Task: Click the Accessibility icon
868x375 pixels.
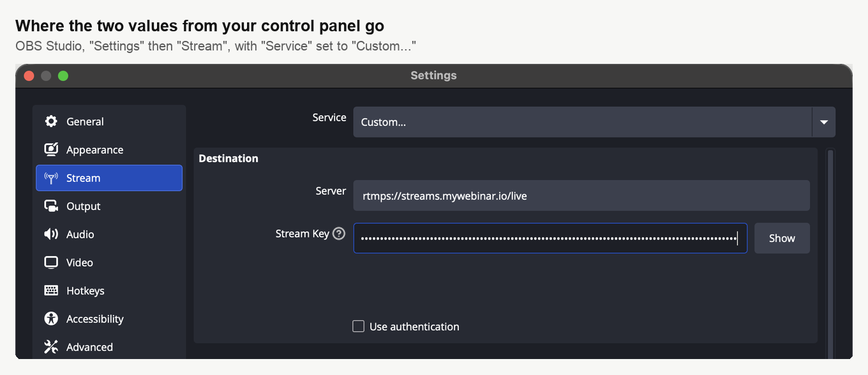Action: click(x=51, y=318)
